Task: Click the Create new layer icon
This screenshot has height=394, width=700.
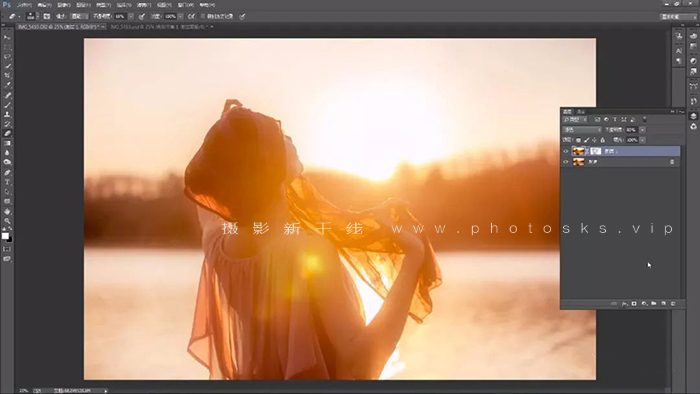Action: tap(663, 304)
